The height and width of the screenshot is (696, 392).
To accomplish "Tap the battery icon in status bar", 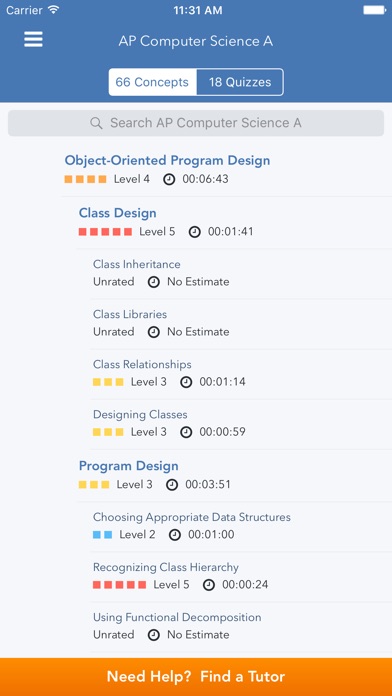I will pyautogui.click(x=374, y=10).
